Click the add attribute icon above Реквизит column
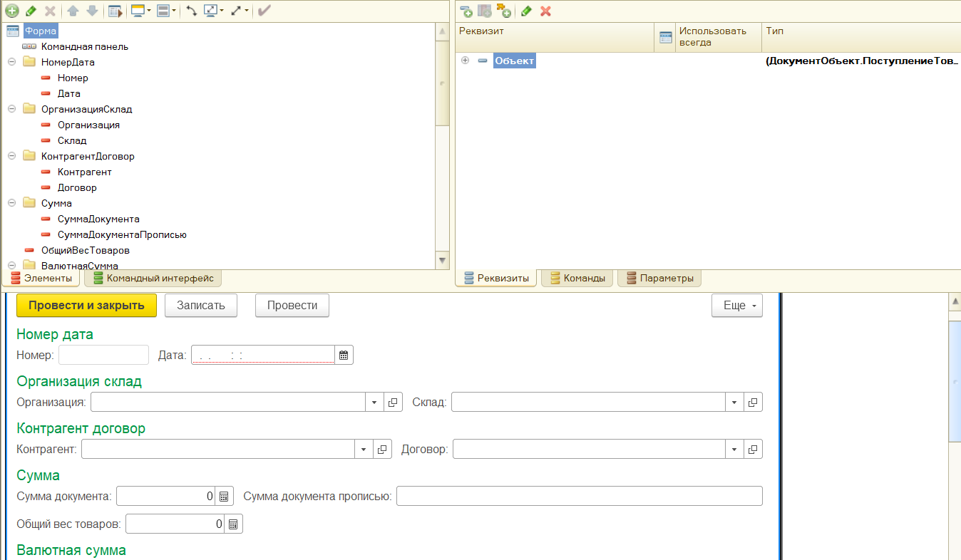The width and height of the screenshot is (961, 560). tap(466, 11)
